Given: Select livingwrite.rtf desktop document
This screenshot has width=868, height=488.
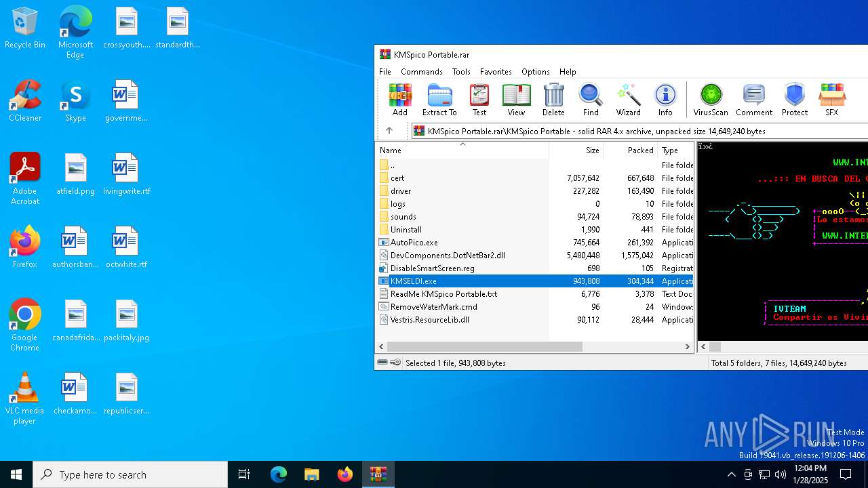Looking at the screenshot, I should click(126, 174).
